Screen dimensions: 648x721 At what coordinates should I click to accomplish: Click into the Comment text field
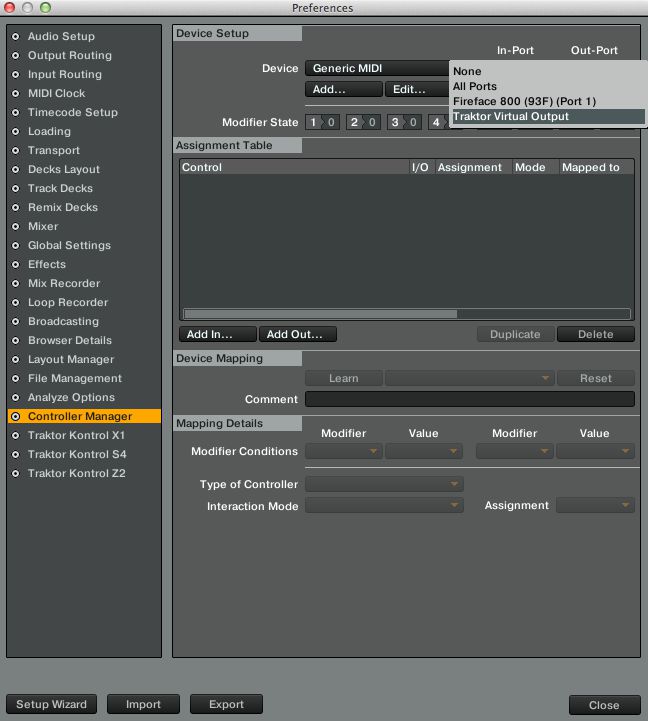click(x=470, y=399)
